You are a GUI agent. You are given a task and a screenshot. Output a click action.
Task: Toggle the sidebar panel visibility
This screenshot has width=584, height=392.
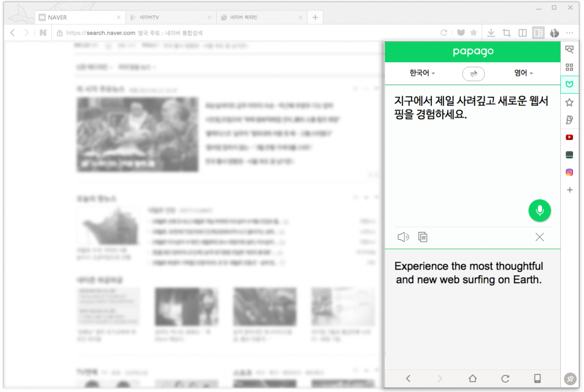[538, 33]
